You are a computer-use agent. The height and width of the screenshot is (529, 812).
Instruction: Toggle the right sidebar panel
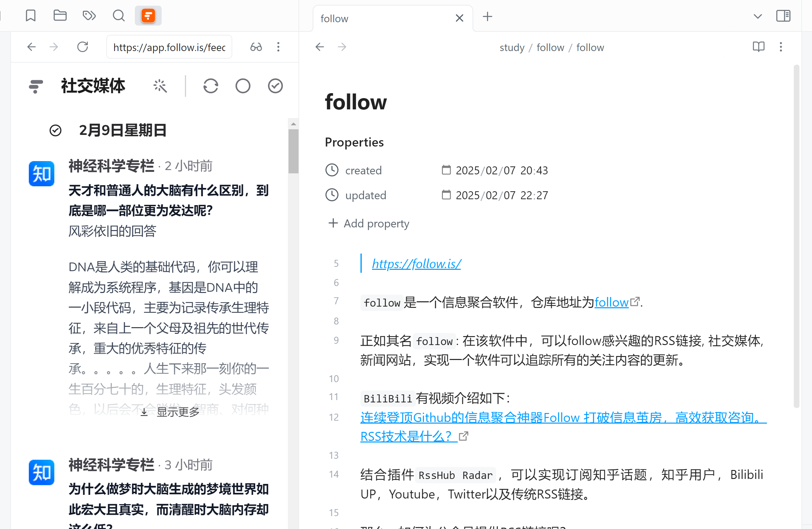(x=783, y=16)
